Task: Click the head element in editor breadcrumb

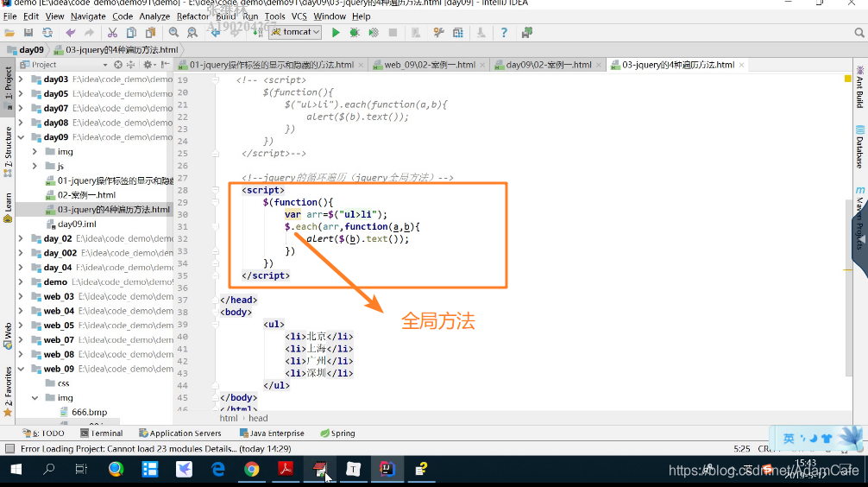Action: (x=258, y=418)
